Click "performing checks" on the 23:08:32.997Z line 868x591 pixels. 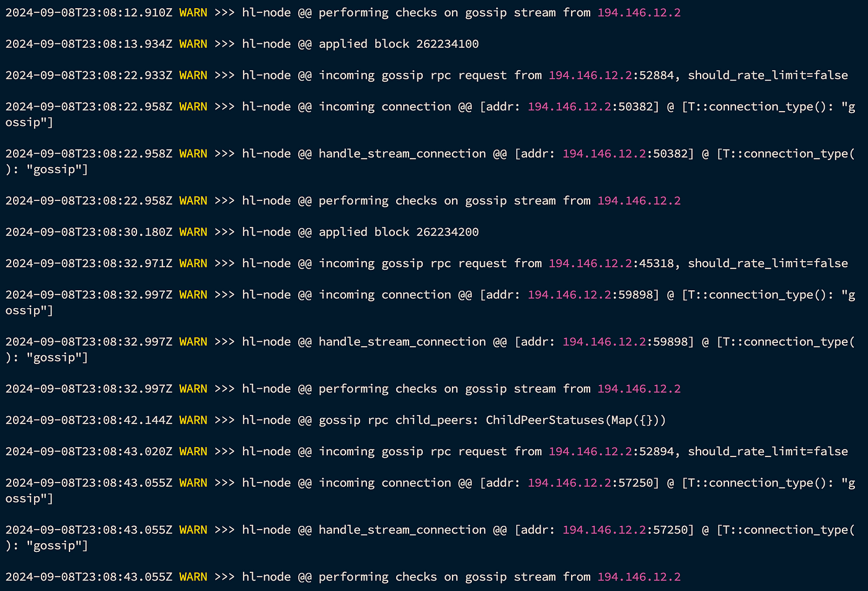tap(378, 389)
